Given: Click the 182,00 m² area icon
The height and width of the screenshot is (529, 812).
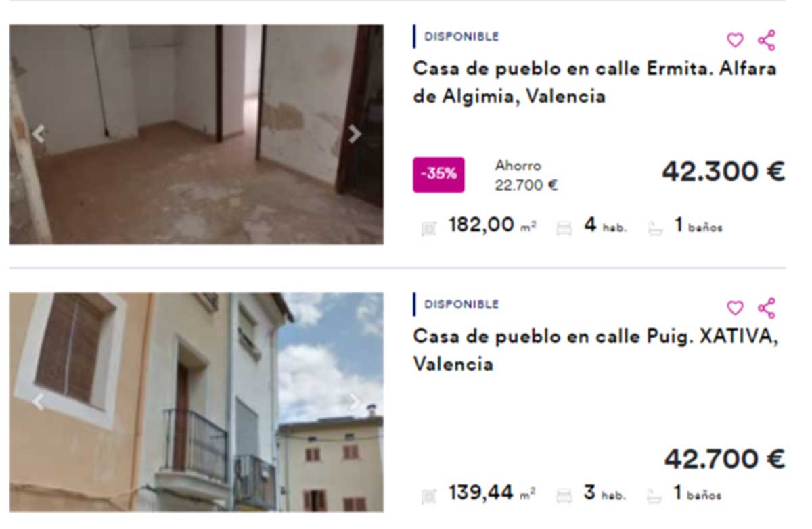Looking at the screenshot, I should (x=428, y=229).
